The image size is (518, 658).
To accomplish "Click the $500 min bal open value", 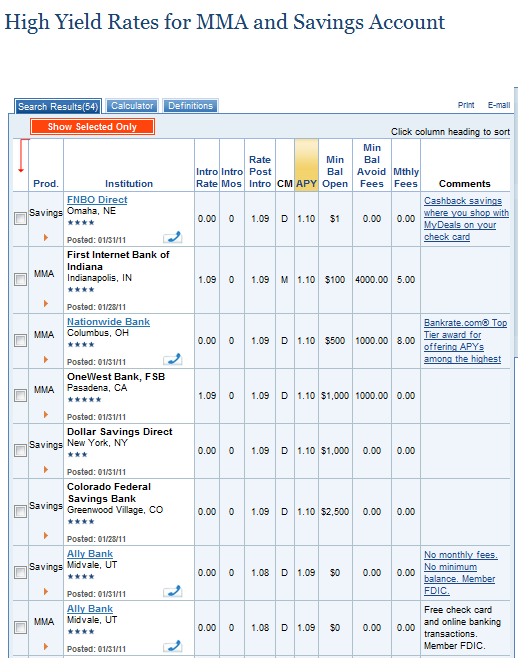I will coord(335,340).
